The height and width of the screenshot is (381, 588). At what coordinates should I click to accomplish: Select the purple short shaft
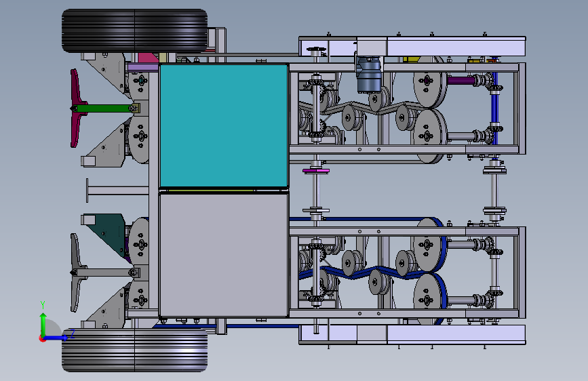click(x=461, y=80)
